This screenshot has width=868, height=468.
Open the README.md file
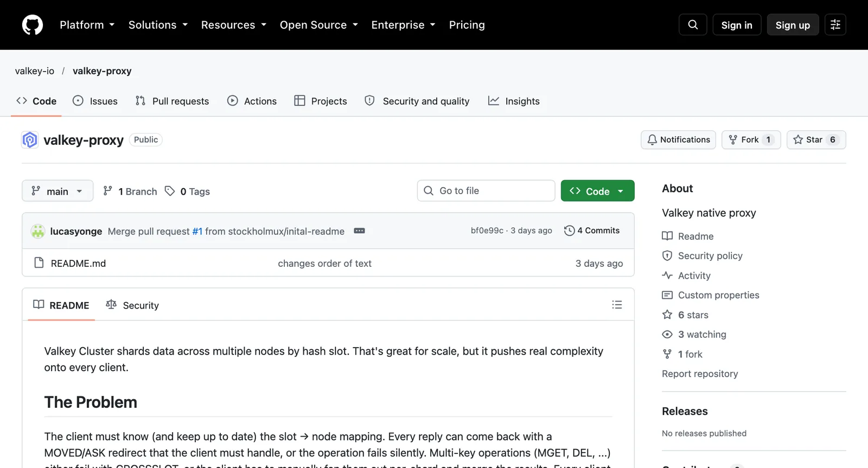coord(78,263)
